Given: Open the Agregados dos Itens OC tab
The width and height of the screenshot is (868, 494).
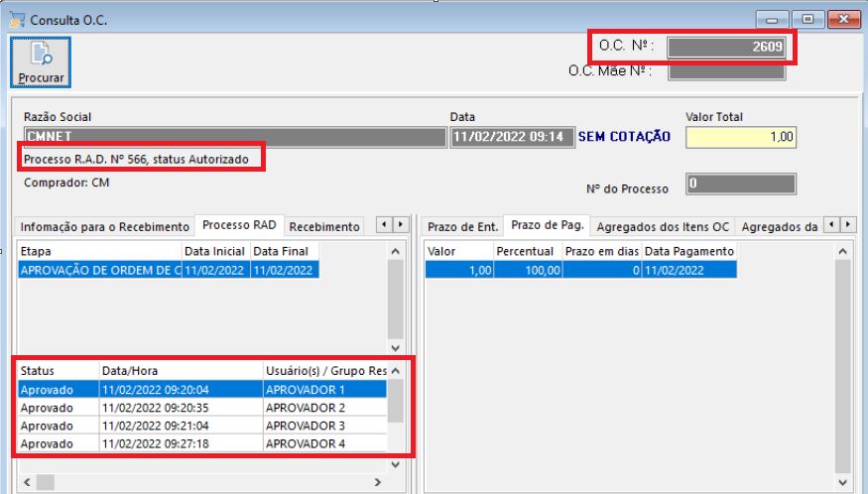Looking at the screenshot, I should pyautogui.click(x=663, y=226).
